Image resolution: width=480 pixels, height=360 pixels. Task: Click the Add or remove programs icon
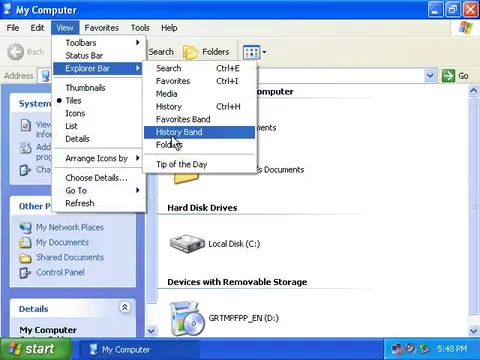(x=26, y=148)
